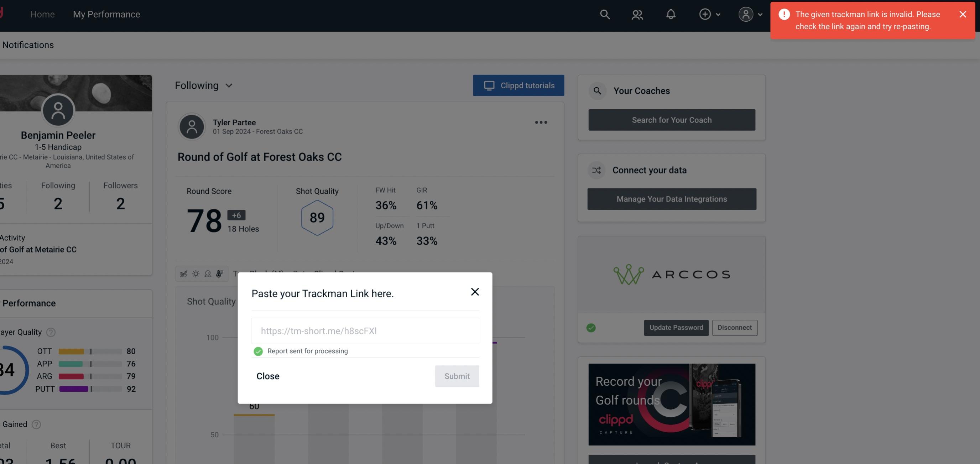Toggle the report sent for processing checkbox
This screenshot has width=980, height=464.
click(257, 351)
